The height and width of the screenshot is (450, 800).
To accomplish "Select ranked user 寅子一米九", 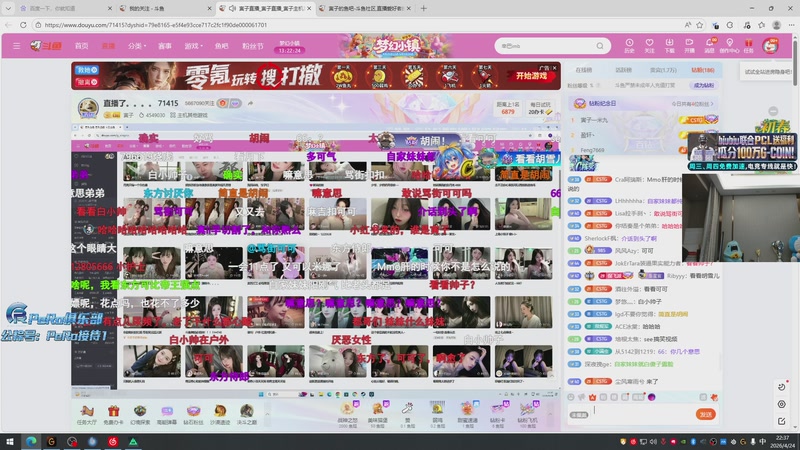I will tap(594, 120).
